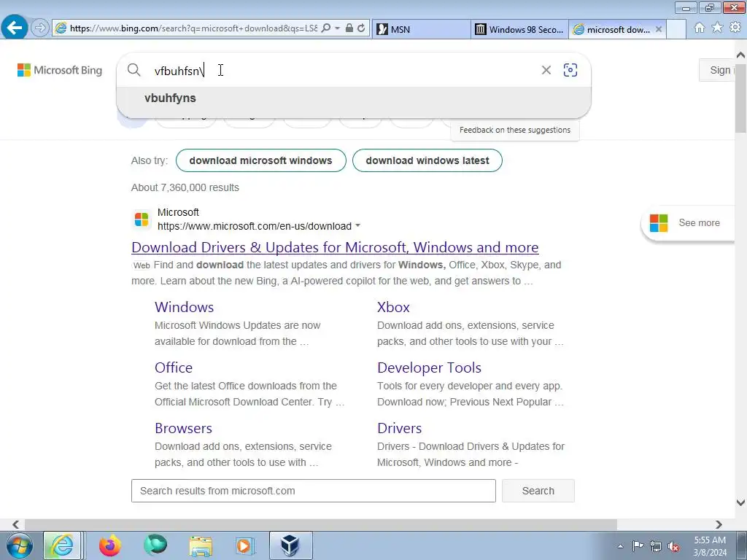Click Internet Explorer in the taskbar
The image size is (747, 560).
63,545
